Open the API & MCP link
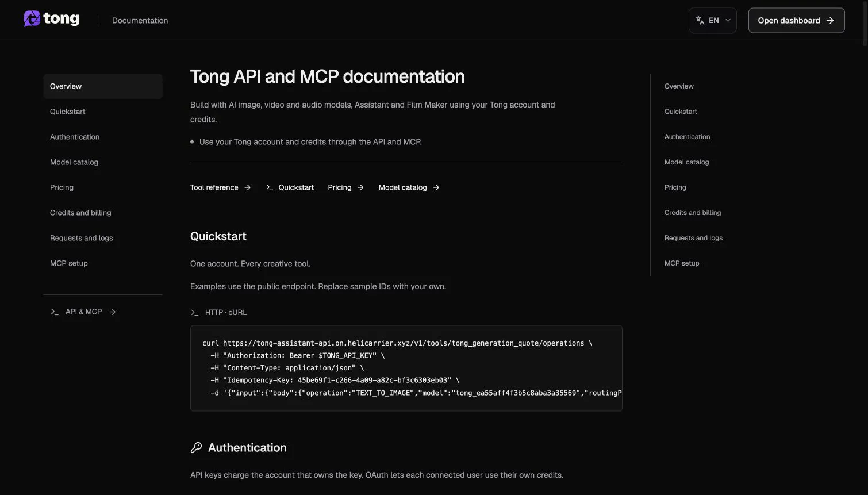868x495 pixels. [83, 312]
